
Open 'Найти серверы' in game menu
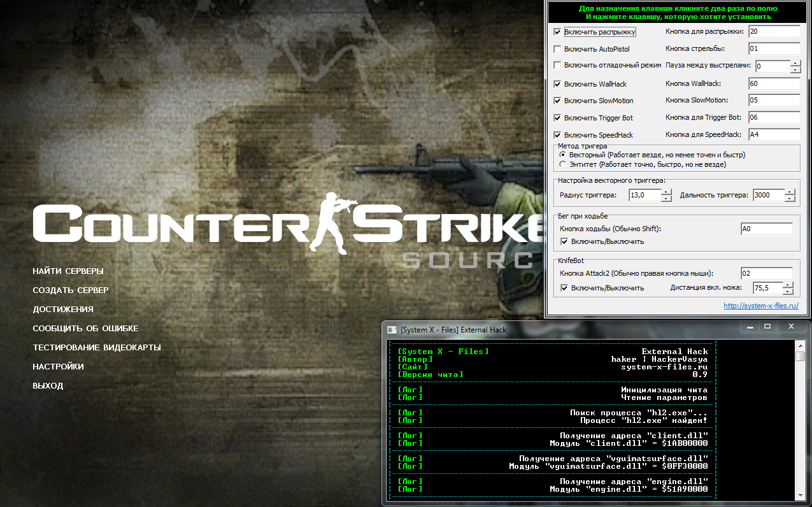pyautogui.click(x=68, y=271)
